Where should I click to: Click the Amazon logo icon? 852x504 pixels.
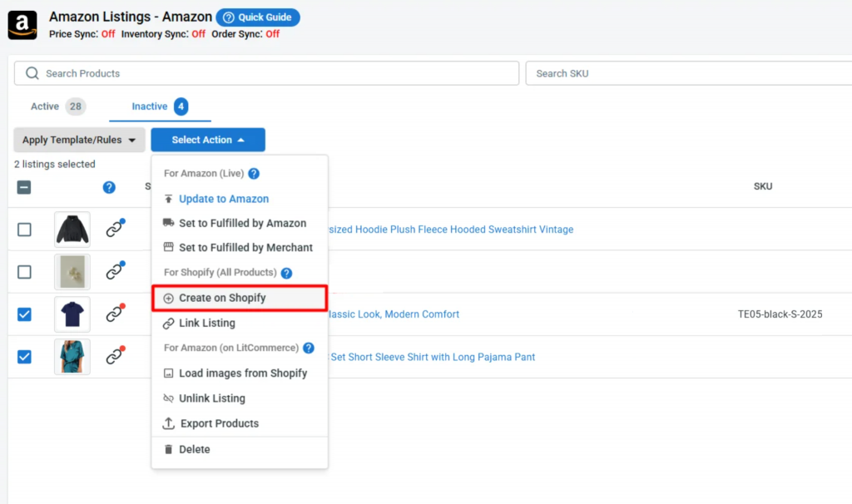click(22, 25)
